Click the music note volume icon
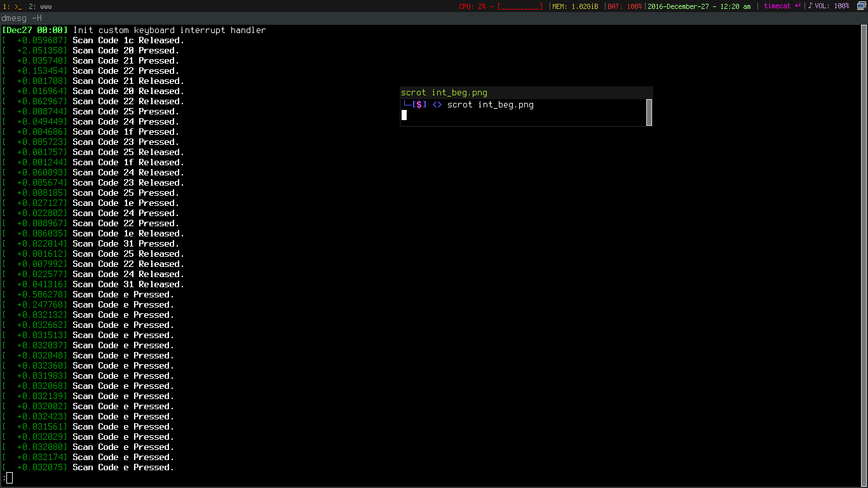The image size is (868, 488). click(810, 6)
